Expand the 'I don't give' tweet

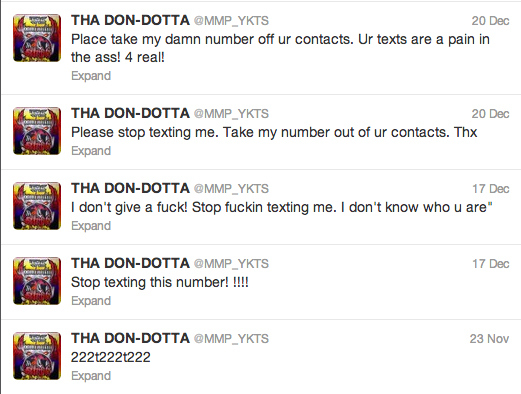tap(91, 226)
